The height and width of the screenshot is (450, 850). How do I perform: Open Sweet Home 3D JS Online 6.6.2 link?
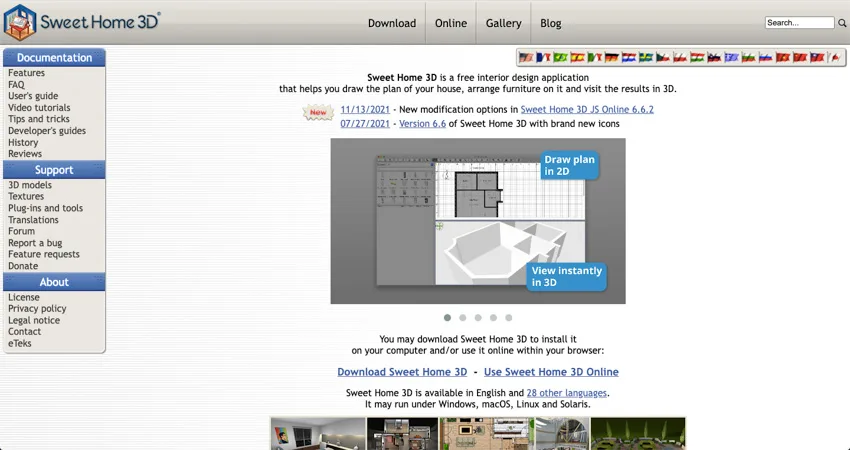coord(587,110)
